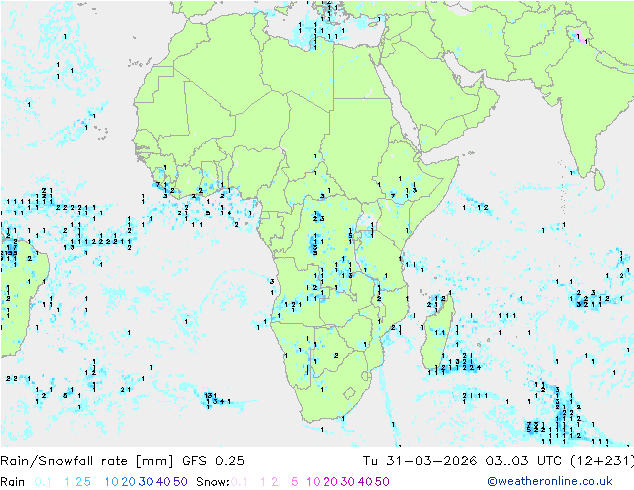634x490 pixels.
Task: Pick the 20 value in the Rain legend
Action: click(128, 482)
